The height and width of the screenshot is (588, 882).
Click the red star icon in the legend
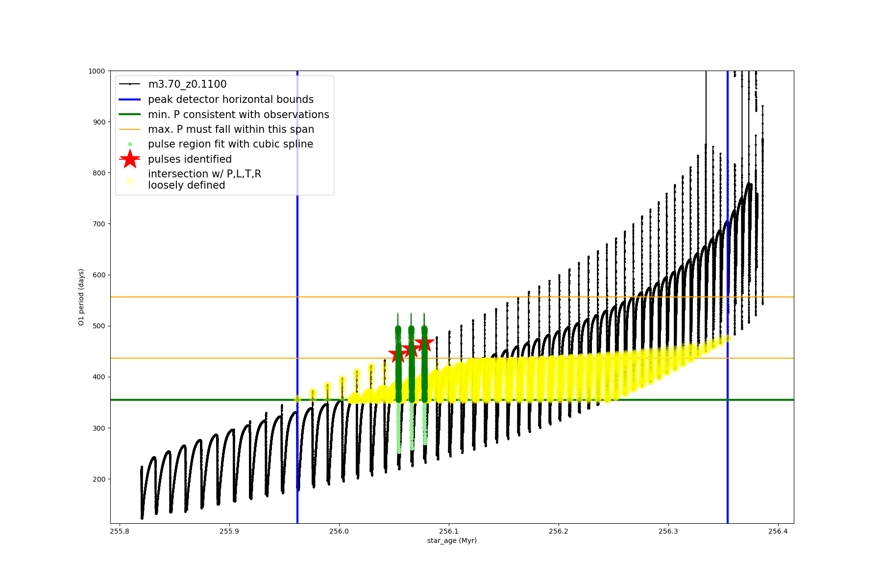[130, 159]
